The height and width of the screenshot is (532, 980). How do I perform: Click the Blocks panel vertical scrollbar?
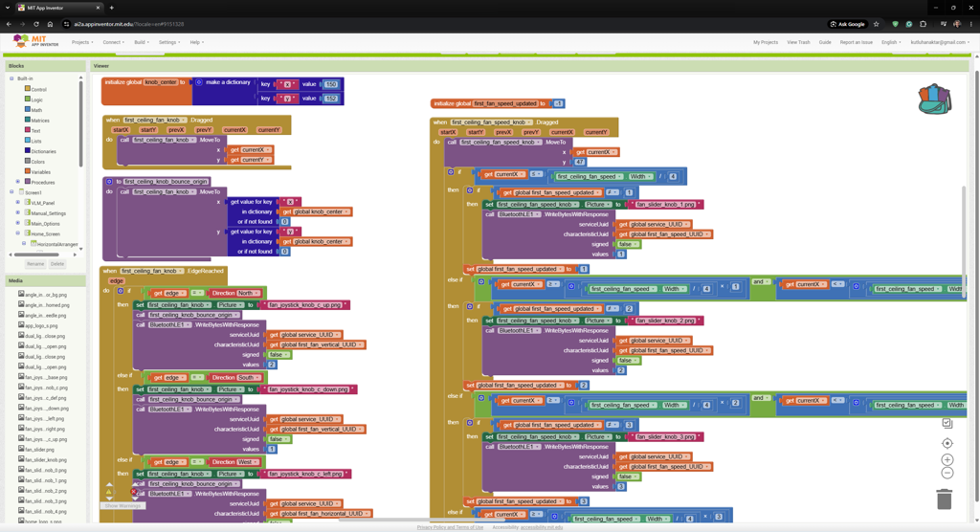tap(80, 123)
